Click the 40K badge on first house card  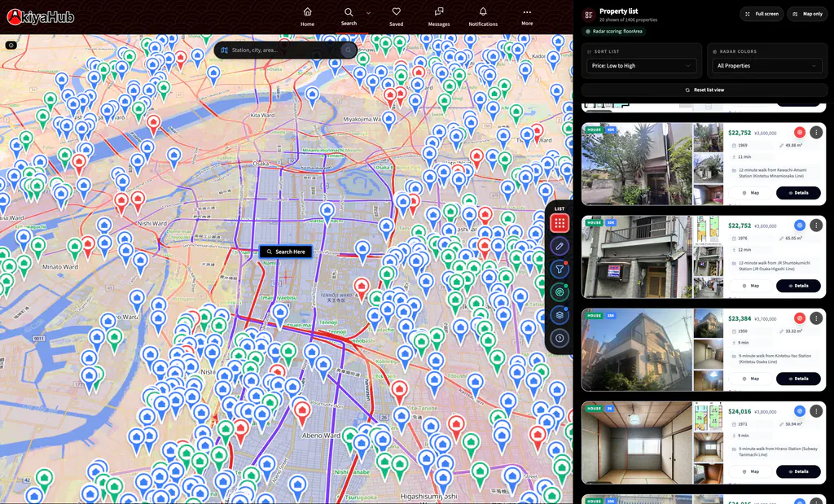click(x=611, y=129)
